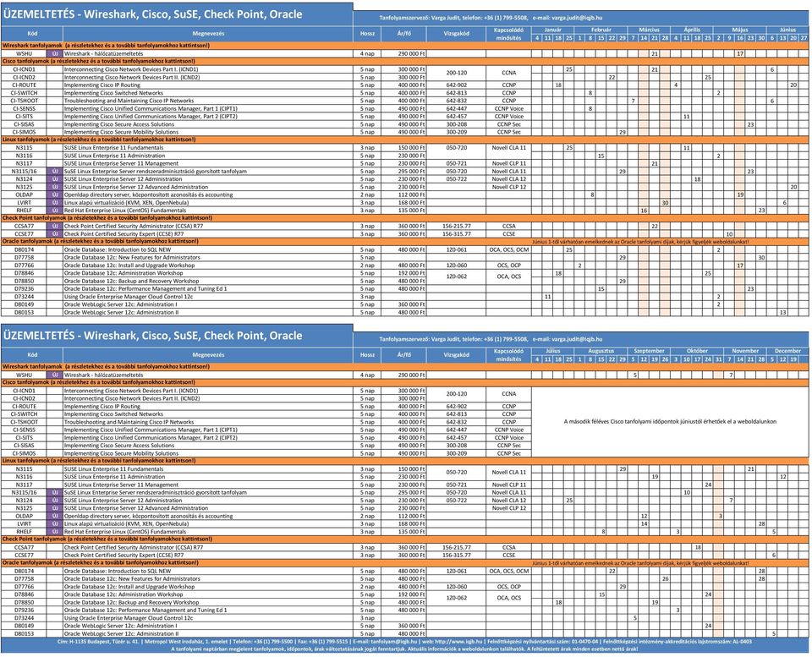Click the "Október" month header
Screen dimensions: 812x657
[x=697, y=351]
